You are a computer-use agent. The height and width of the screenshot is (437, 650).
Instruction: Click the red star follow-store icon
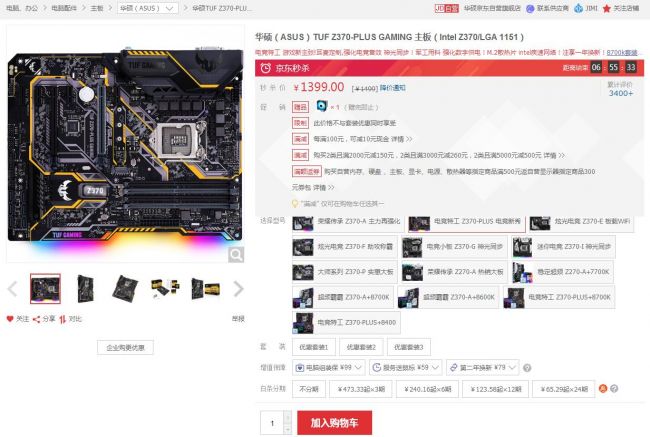click(x=606, y=8)
